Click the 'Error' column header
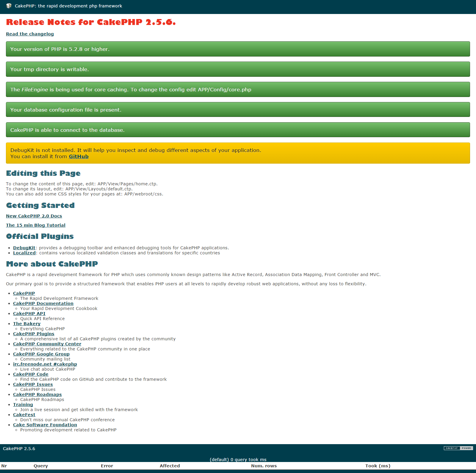 107,466
